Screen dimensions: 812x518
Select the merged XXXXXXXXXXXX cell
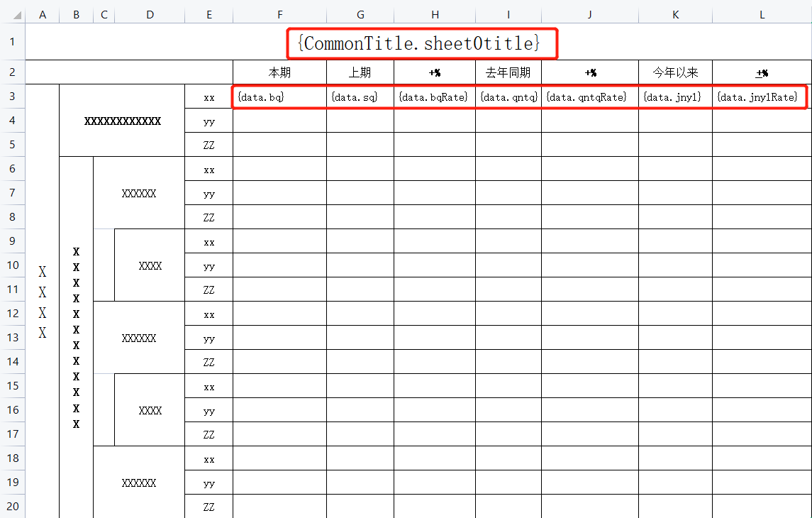pos(121,120)
